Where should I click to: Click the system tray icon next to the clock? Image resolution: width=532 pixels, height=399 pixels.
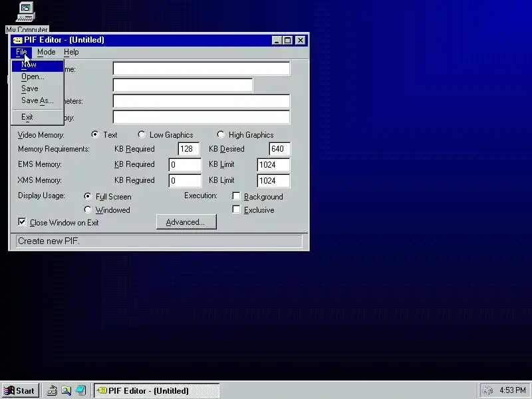click(x=487, y=391)
